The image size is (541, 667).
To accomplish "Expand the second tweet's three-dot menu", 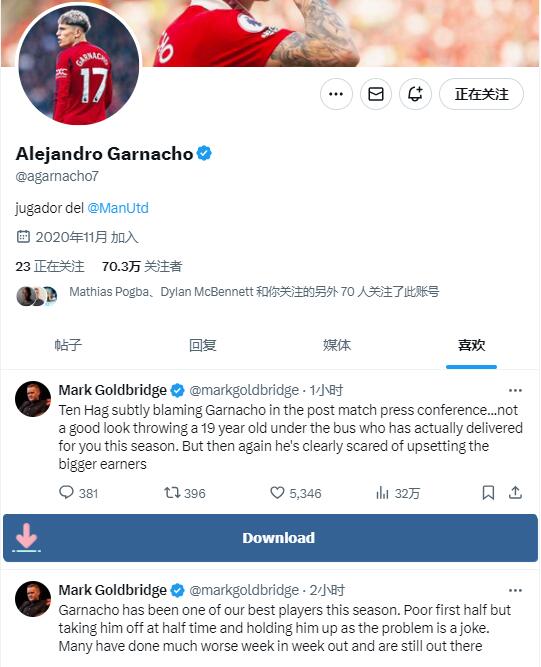I will pyautogui.click(x=515, y=590).
